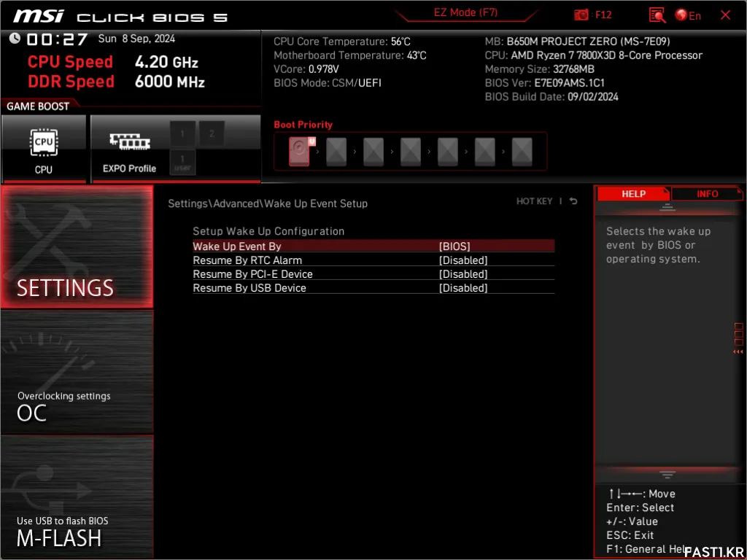Change Resume By PCI-E Device [Disabled] value
This screenshot has width=747, height=560.
(463, 274)
